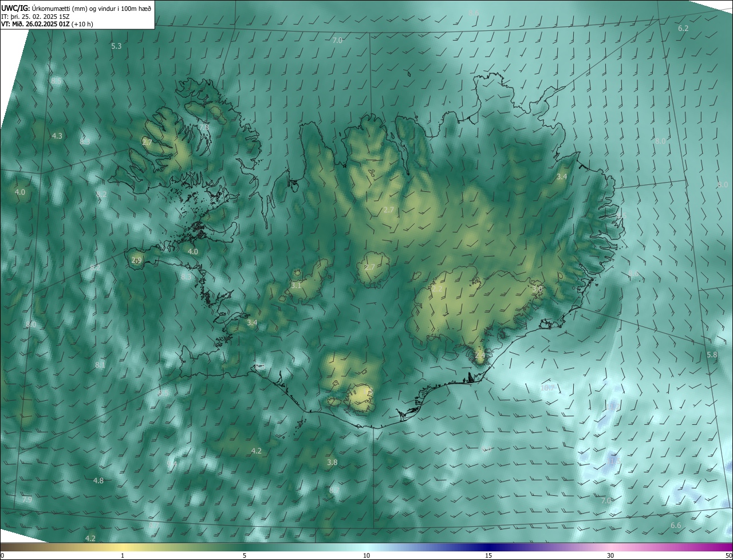The width and height of the screenshot is (733, 560).
Task: Click the 'UWC/IG:' title label
Action: pos(15,8)
